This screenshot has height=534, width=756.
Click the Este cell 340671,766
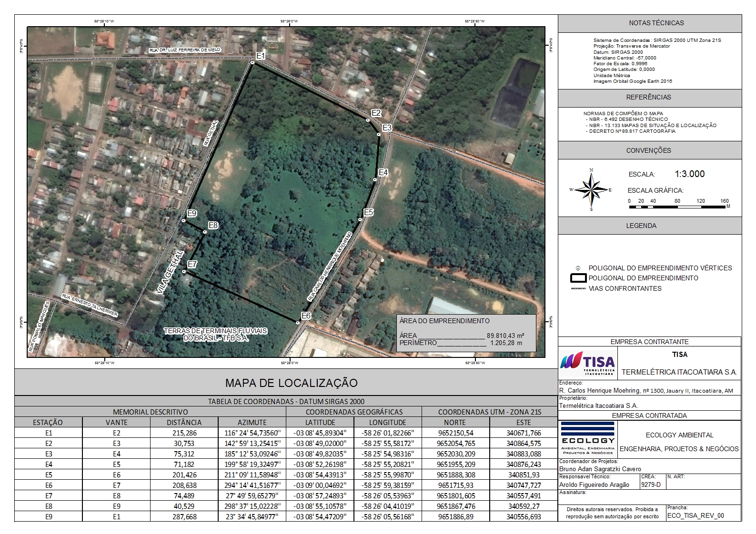524,433
